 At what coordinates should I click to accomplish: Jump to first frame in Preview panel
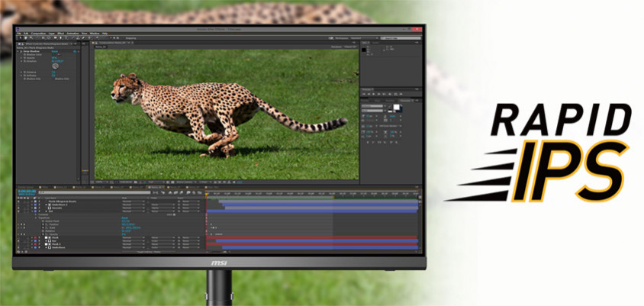tap(363, 94)
